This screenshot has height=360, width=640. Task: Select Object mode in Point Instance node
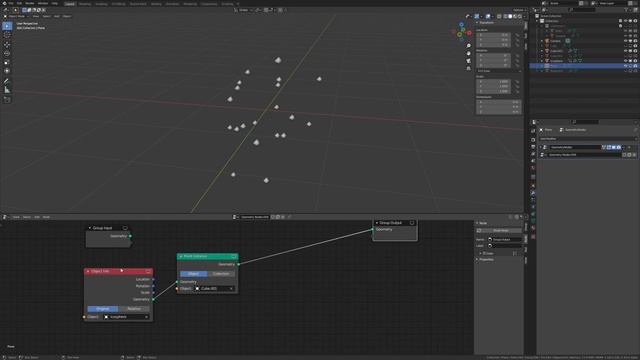coord(193,274)
